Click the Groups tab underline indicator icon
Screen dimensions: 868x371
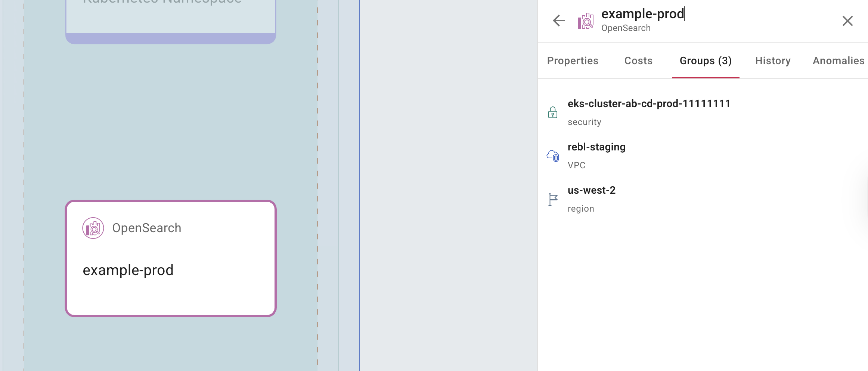coord(706,78)
